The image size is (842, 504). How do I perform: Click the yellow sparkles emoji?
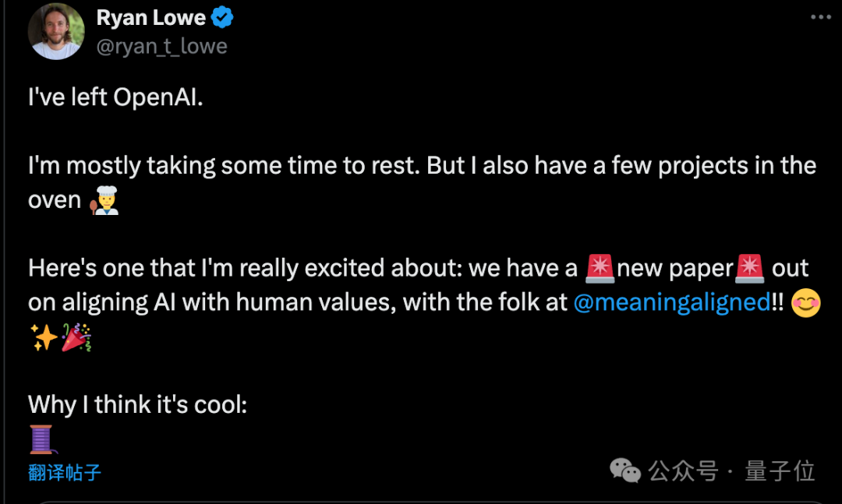[x=42, y=337]
